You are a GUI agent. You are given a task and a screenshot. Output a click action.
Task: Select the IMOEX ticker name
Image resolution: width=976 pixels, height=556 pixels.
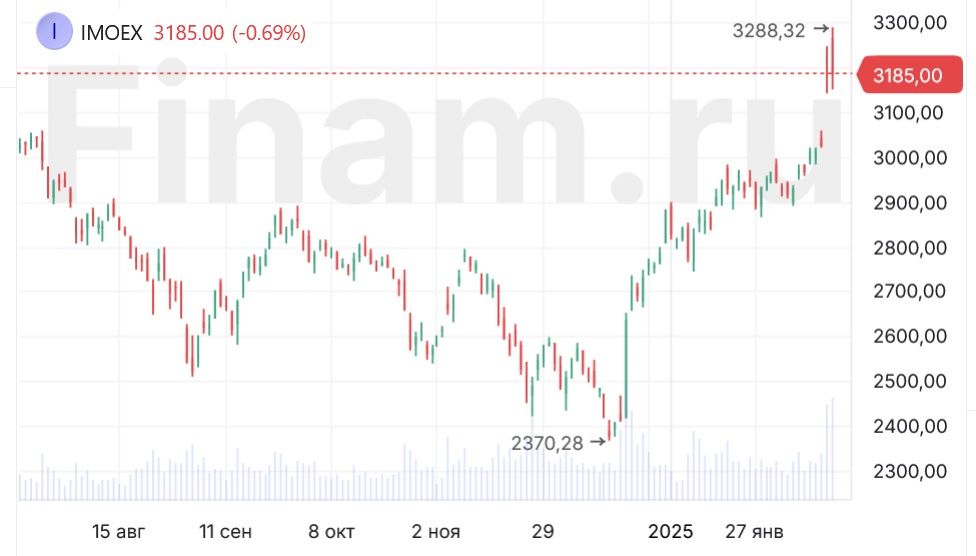(x=110, y=33)
